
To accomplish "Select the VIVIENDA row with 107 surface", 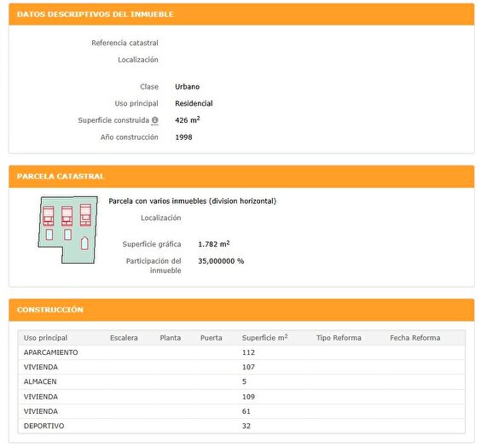I will click(x=241, y=367).
